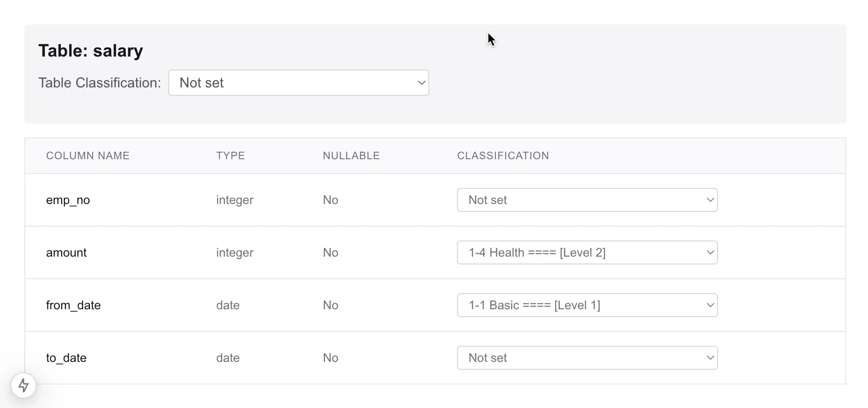Click the lightning bolt dev tools icon
This screenshot has height=408, width=868.
coord(23,385)
